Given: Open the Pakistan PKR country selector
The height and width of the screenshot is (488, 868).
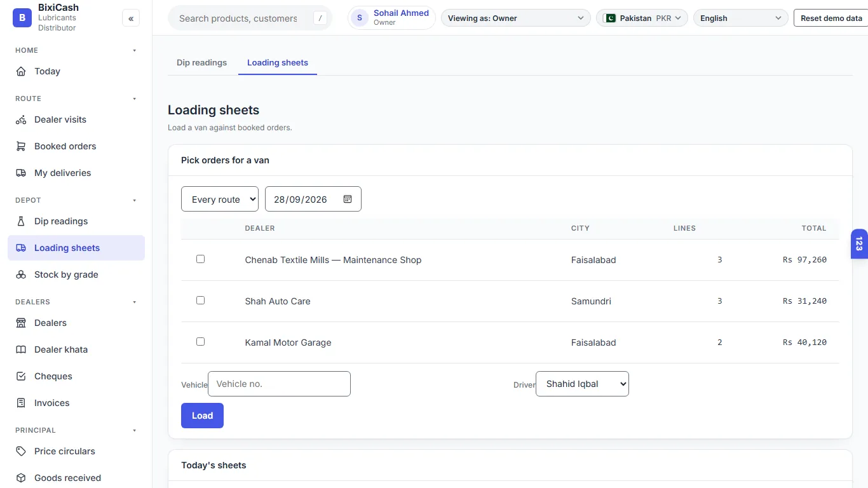Looking at the screenshot, I should (x=642, y=18).
